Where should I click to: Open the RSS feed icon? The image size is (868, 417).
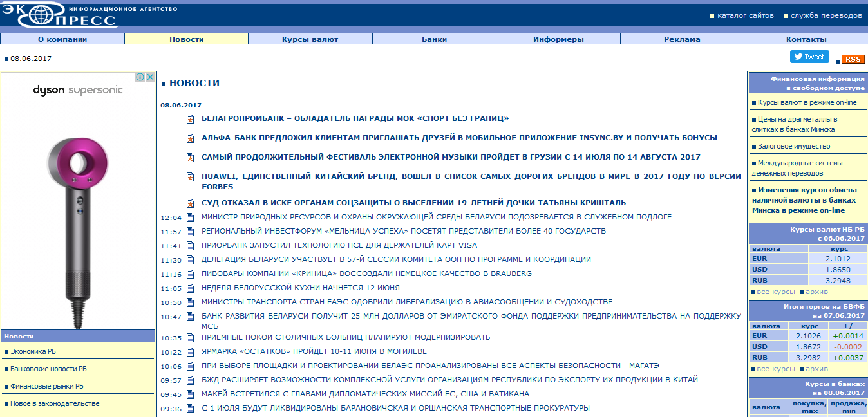853,59
